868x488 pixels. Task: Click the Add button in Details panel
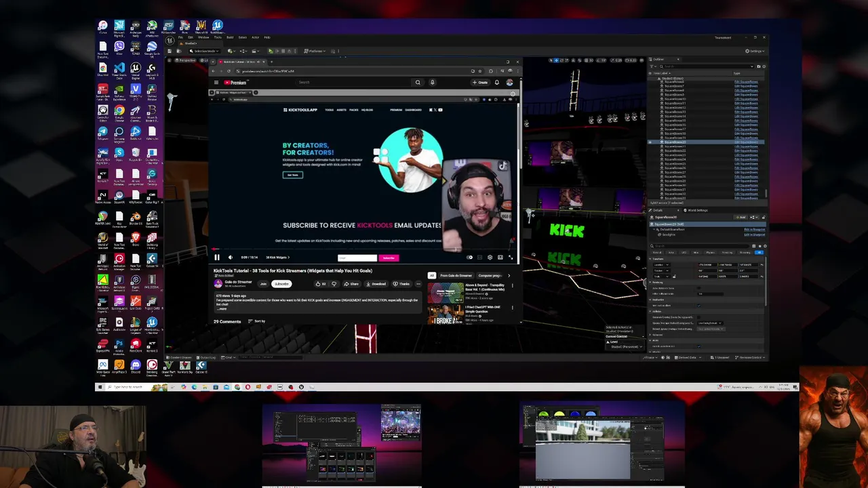pyautogui.click(x=741, y=218)
